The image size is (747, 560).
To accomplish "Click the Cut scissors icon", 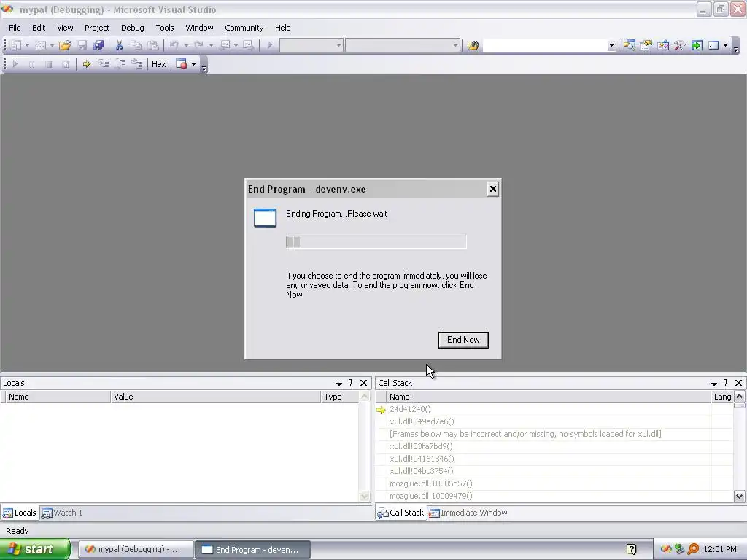I will point(119,45).
